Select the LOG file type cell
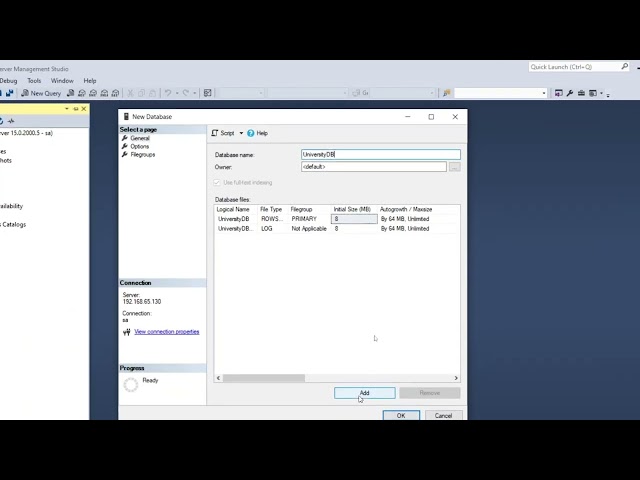Screen dimensions: 640x480 pyautogui.click(x=273, y=229)
